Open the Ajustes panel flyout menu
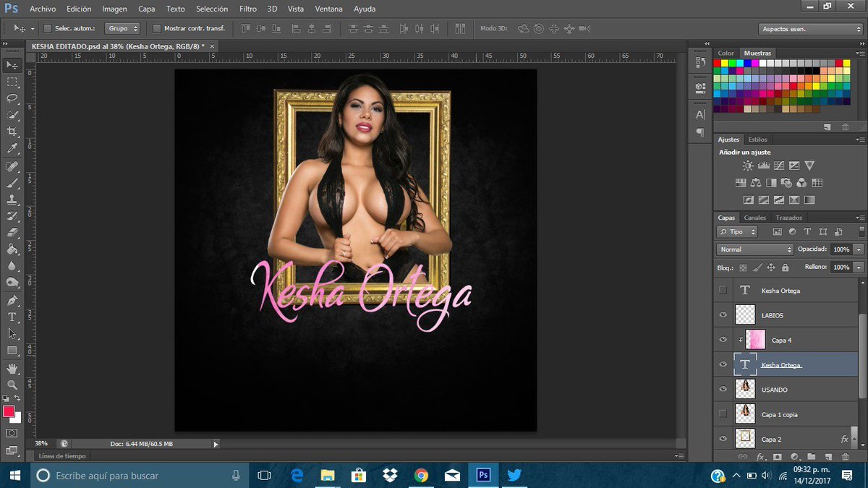The height and width of the screenshot is (488, 868). (860, 140)
